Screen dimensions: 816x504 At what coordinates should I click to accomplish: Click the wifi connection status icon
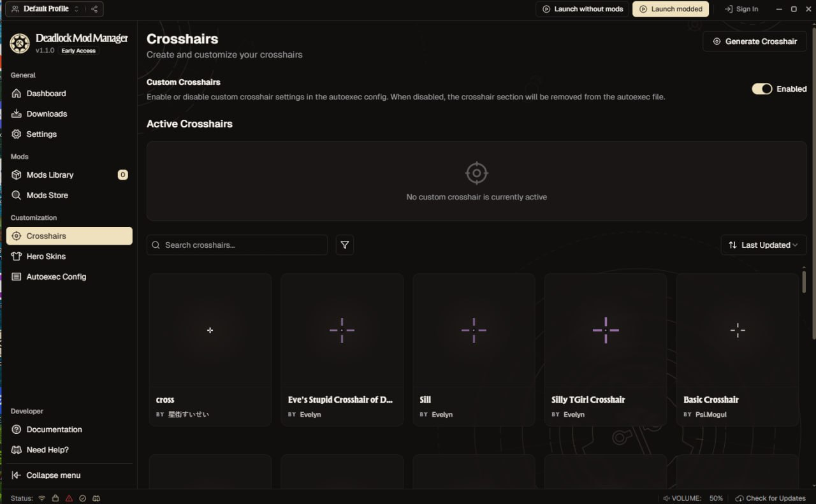click(x=42, y=498)
